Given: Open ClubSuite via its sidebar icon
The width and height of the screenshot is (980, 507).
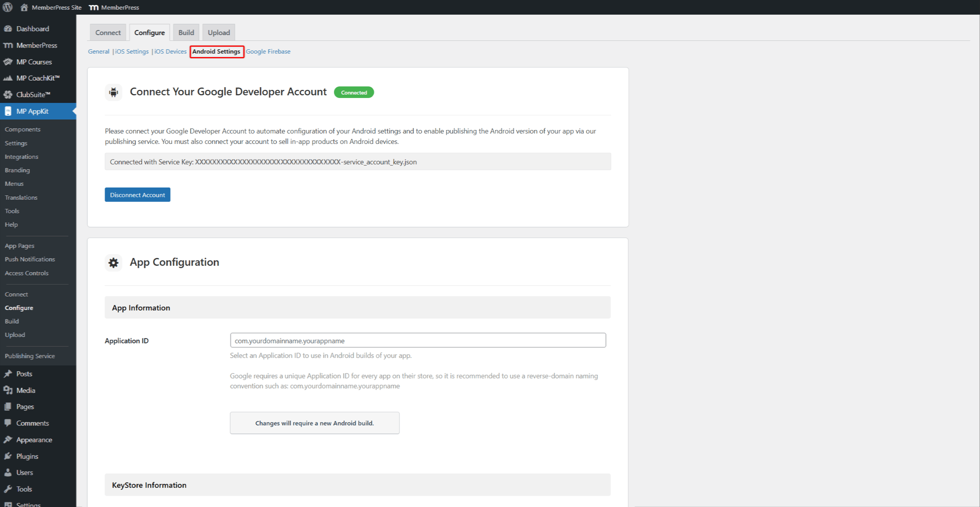Looking at the screenshot, I should coord(8,95).
